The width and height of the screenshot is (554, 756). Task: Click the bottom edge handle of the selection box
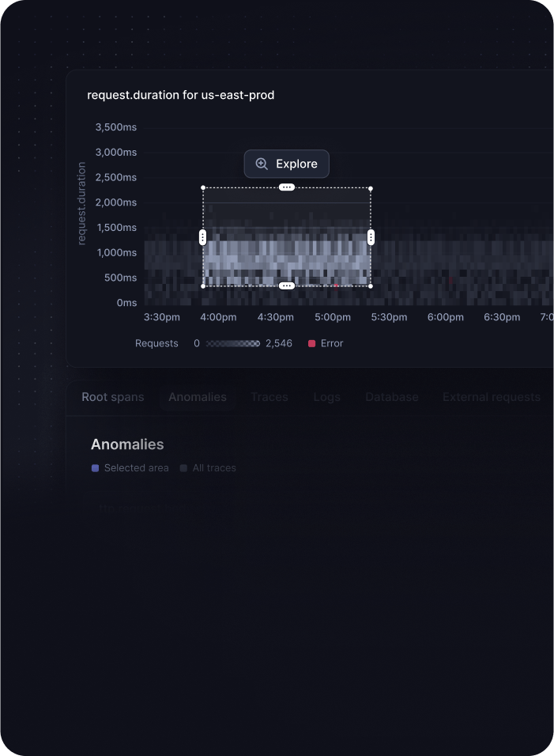(x=287, y=285)
